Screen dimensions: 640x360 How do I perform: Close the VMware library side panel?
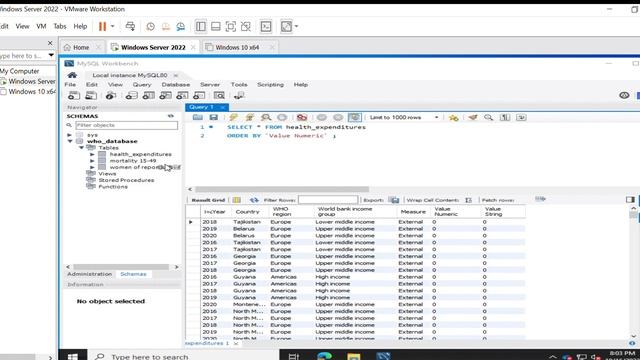pos(50,43)
